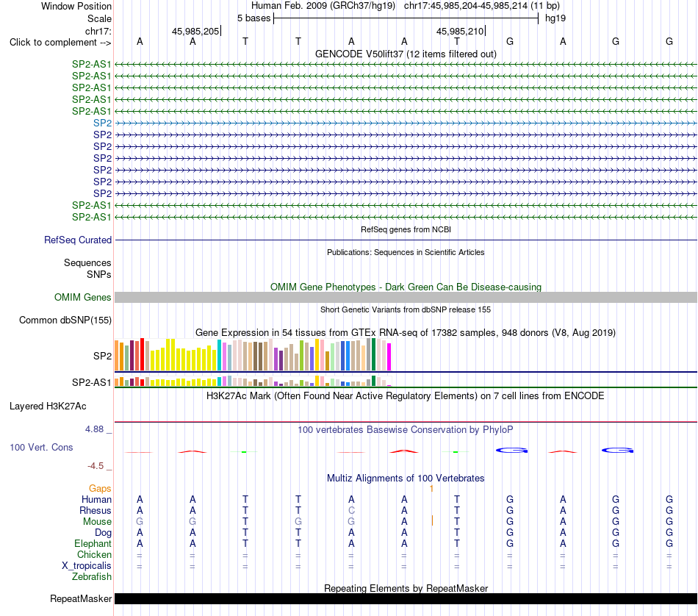
Task: Click the 45,985,210 coordinate label
Action: coord(460,31)
